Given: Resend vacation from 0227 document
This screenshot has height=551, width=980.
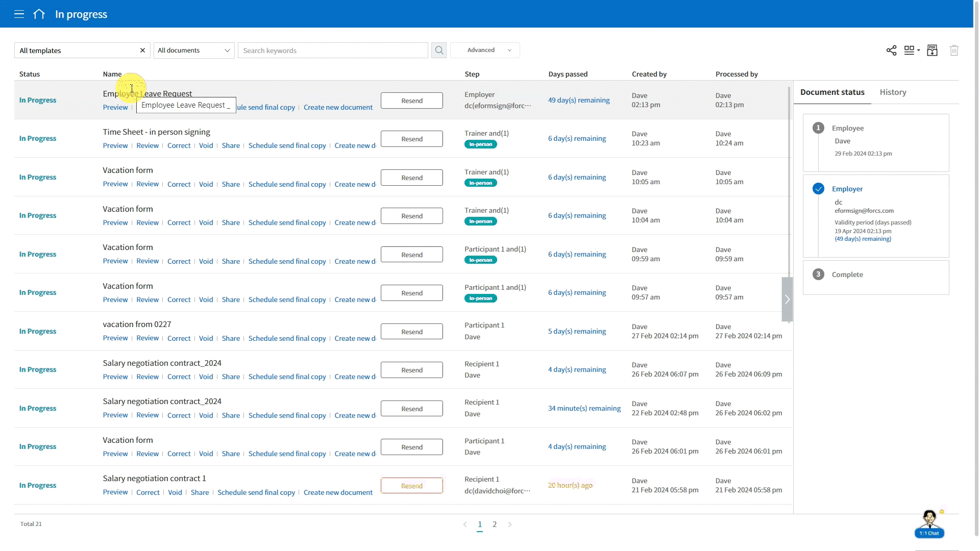Looking at the screenshot, I should click(x=412, y=332).
